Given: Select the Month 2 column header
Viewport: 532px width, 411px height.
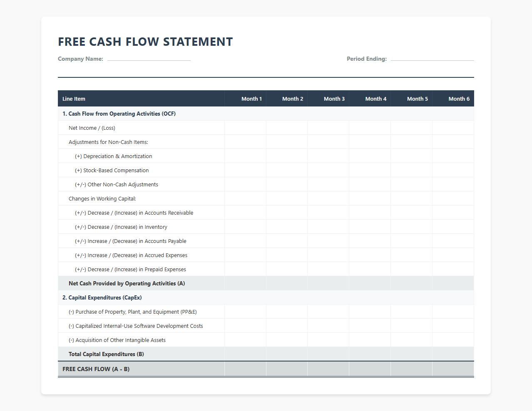Looking at the screenshot, I should (287, 99).
